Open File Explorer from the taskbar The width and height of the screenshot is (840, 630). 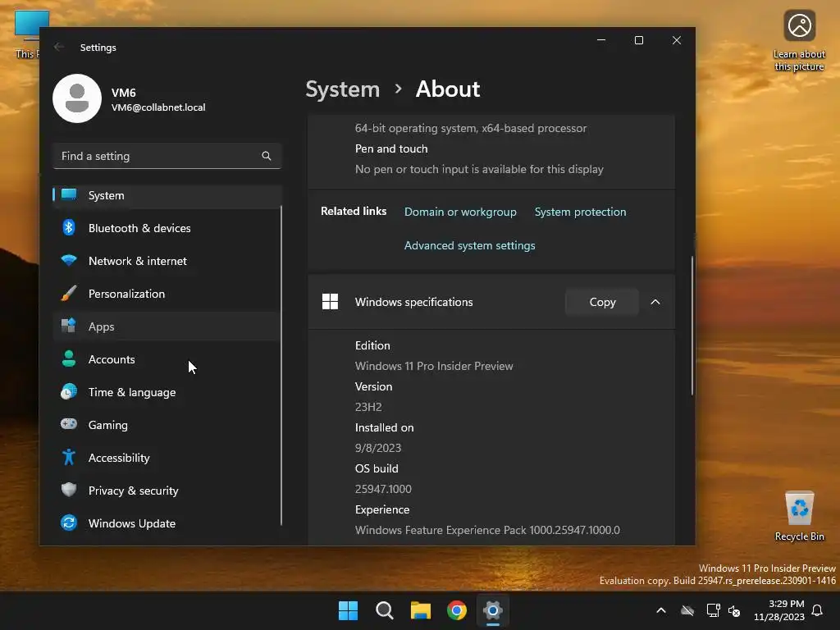(421, 610)
